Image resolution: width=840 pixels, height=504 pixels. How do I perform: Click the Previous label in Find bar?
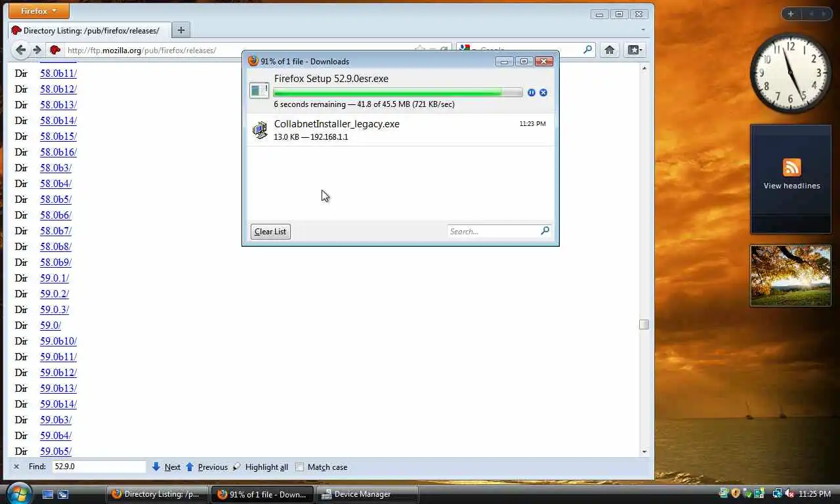[x=213, y=467]
